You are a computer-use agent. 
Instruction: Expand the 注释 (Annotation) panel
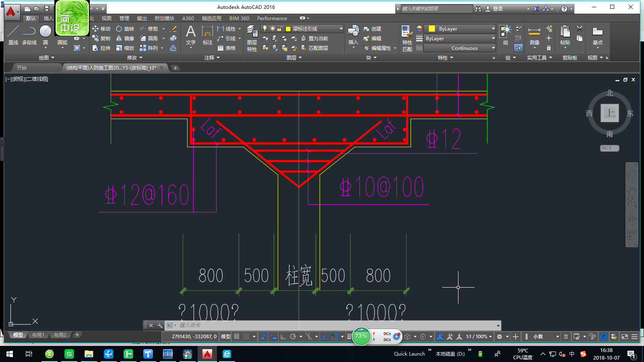(x=212, y=58)
